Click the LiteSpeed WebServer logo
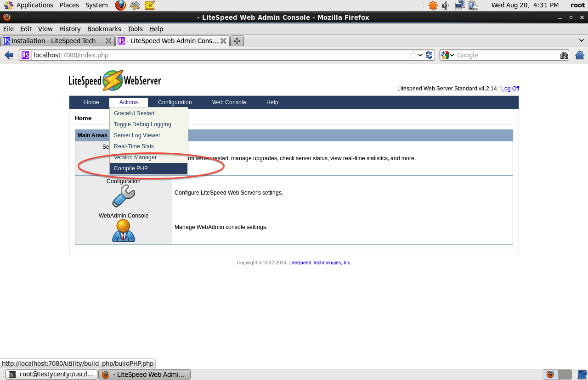The width and height of the screenshot is (588, 380). (x=115, y=80)
